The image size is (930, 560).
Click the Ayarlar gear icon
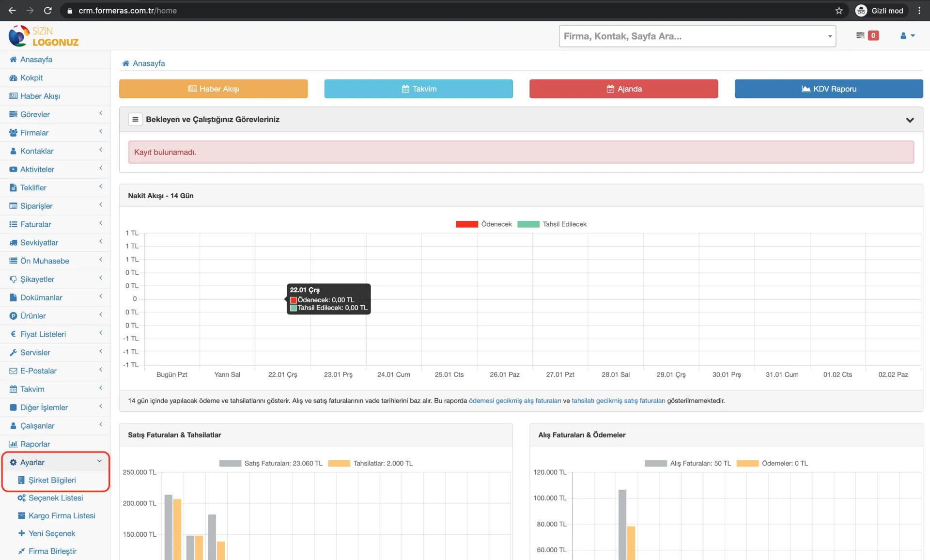tap(13, 463)
